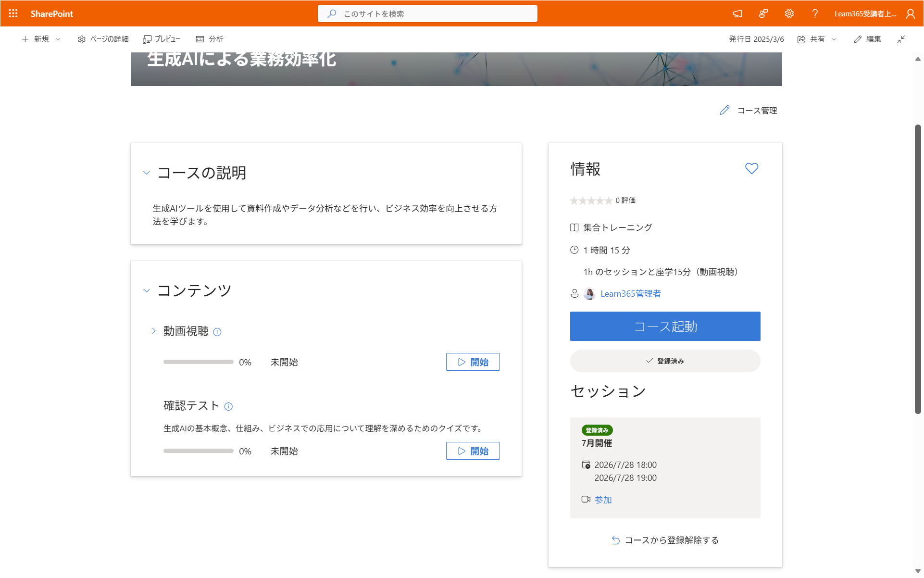This screenshot has width=924, height=578.
Task: Click the 集合トレーニング label
Action: (x=617, y=227)
